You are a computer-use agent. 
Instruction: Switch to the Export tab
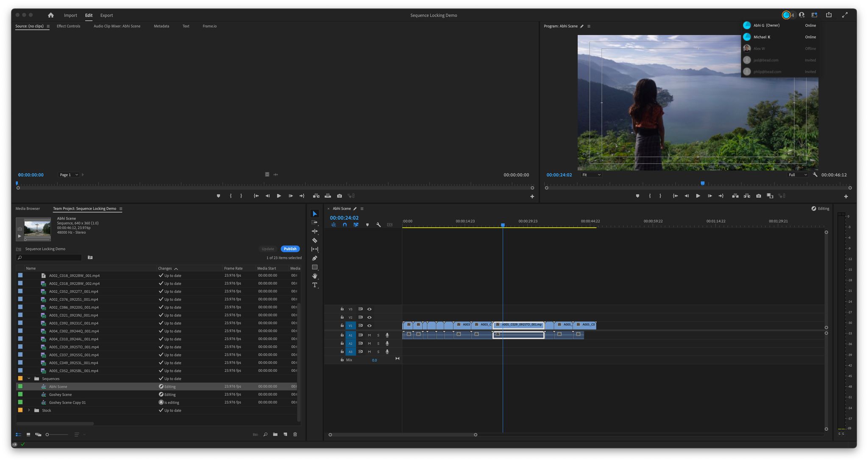click(106, 15)
